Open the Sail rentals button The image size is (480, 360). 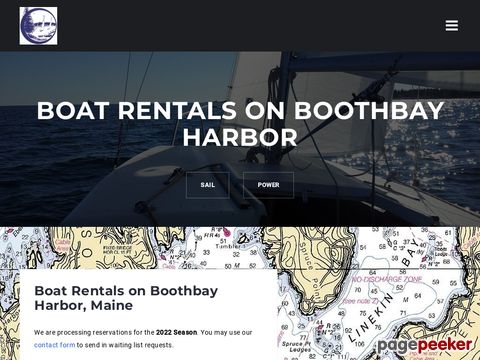(x=208, y=185)
